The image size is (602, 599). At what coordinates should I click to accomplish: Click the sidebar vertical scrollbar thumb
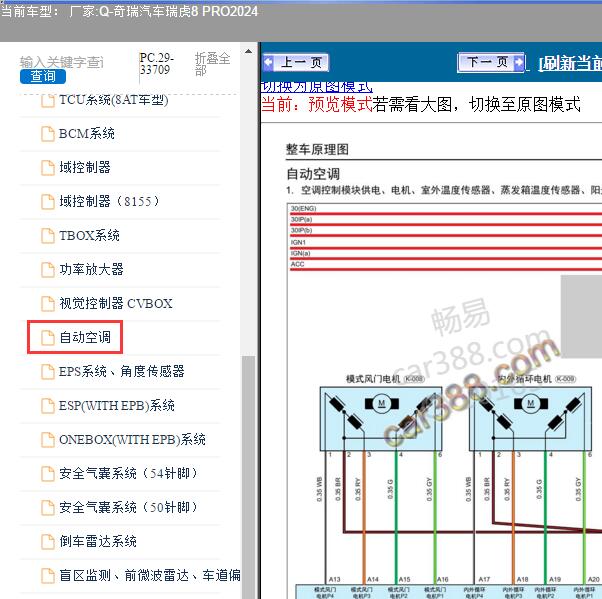(248, 476)
